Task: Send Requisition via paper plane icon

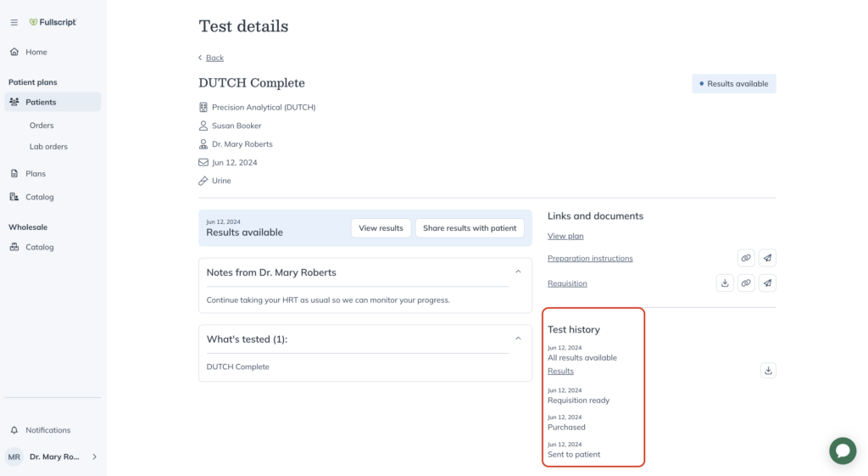Action: pyautogui.click(x=767, y=283)
